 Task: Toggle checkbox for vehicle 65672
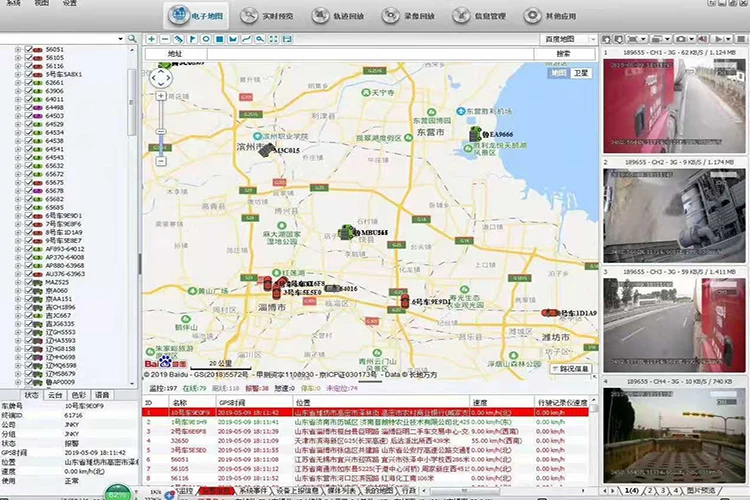click(x=29, y=174)
